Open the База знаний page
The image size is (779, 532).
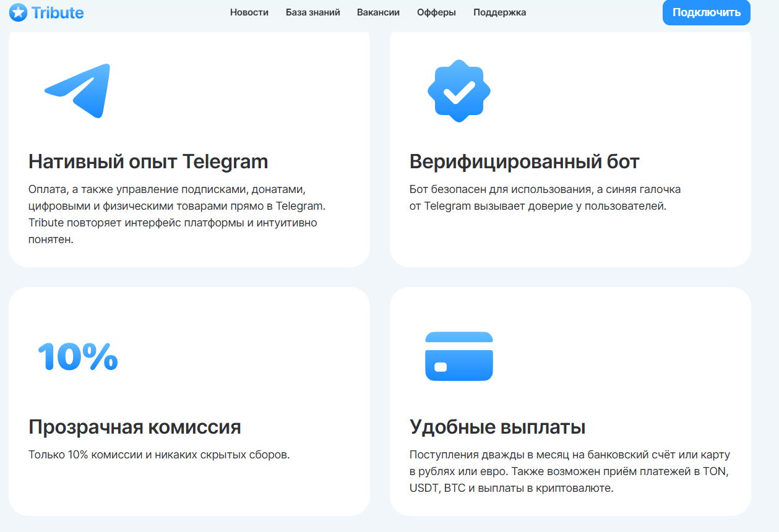(313, 12)
